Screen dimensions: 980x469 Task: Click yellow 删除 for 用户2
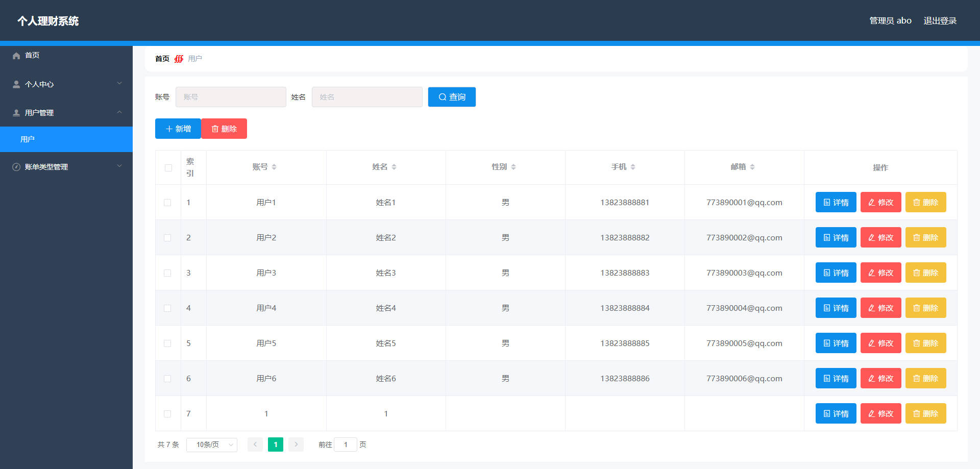[926, 237]
